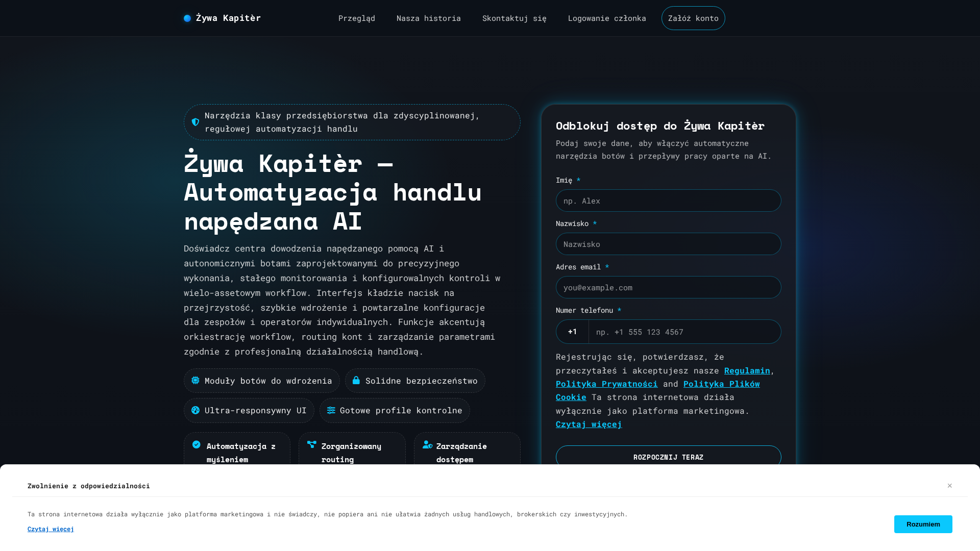Screen dimensions: 980x551
Task: Open the Nasza historia page
Action: pos(429,18)
